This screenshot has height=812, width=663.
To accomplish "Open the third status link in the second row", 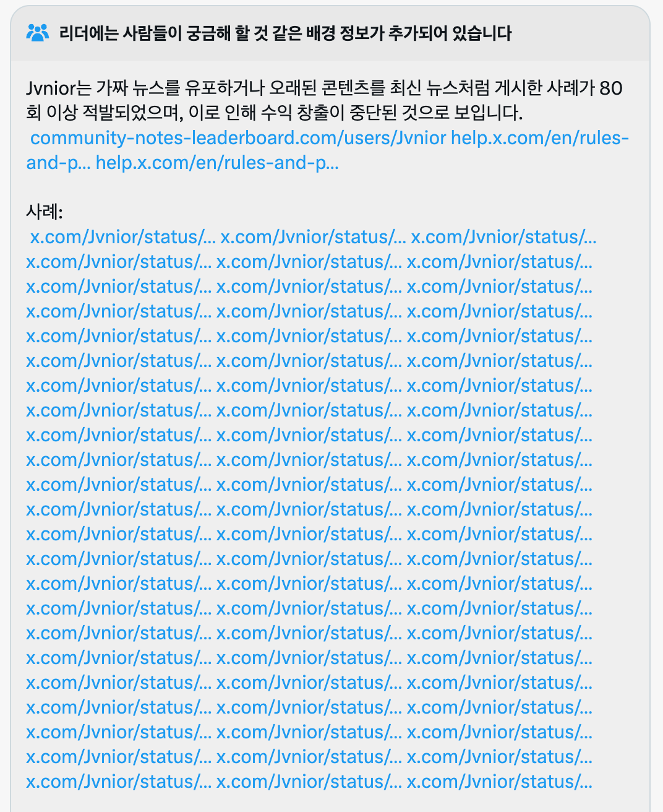I will pos(500,262).
